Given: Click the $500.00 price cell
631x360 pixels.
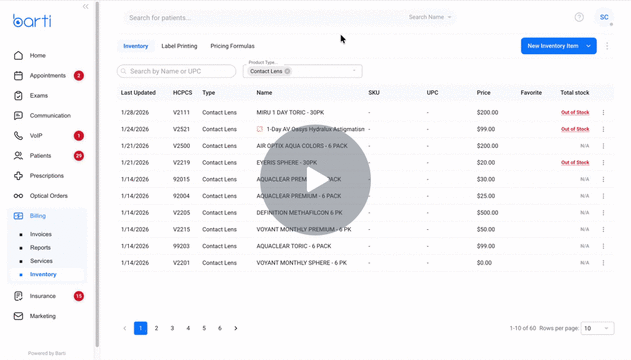Looking at the screenshot, I should click(487, 213).
